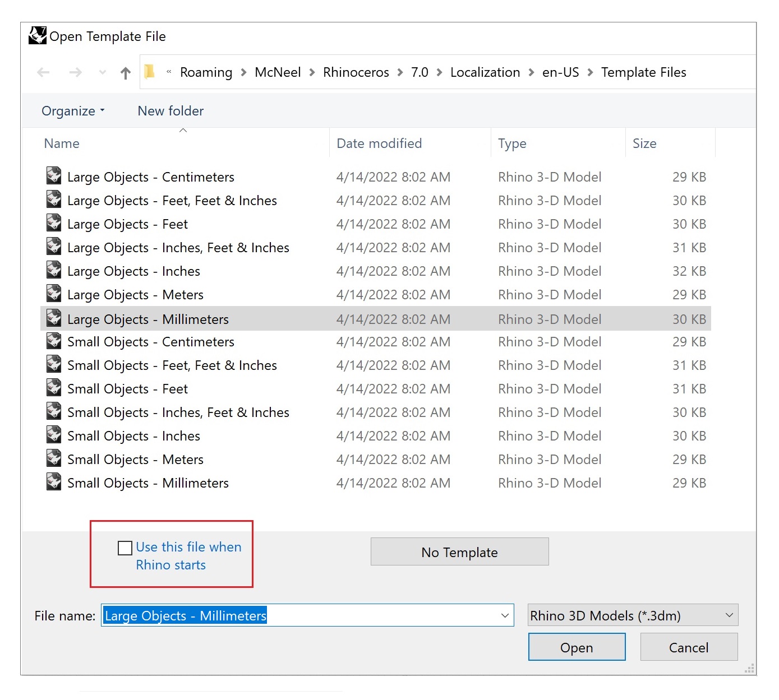The image size is (779, 700).
Task: Click the folder icon in address bar
Action: (149, 72)
